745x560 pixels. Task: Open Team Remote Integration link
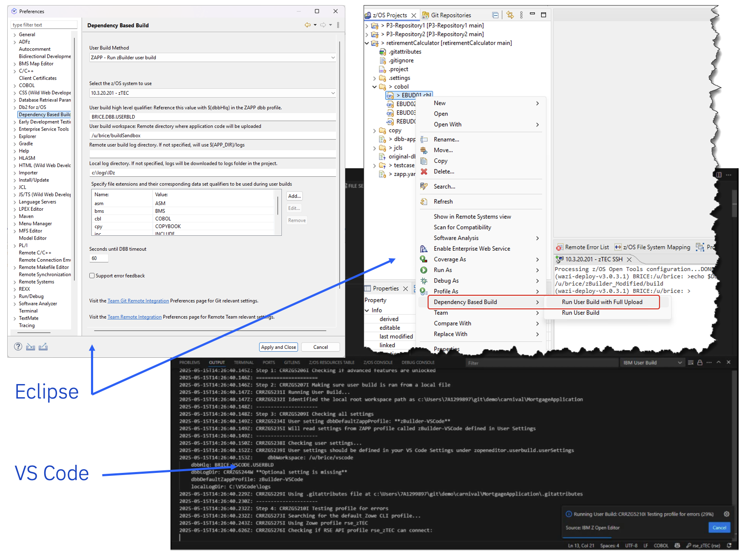click(x=134, y=317)
